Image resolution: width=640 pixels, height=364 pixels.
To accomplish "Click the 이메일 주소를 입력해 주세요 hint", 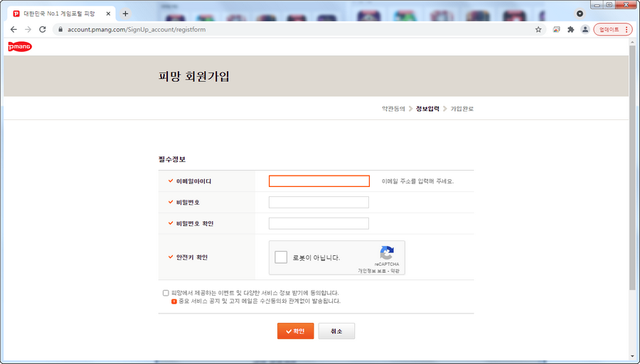I will (x=417, y=181).
